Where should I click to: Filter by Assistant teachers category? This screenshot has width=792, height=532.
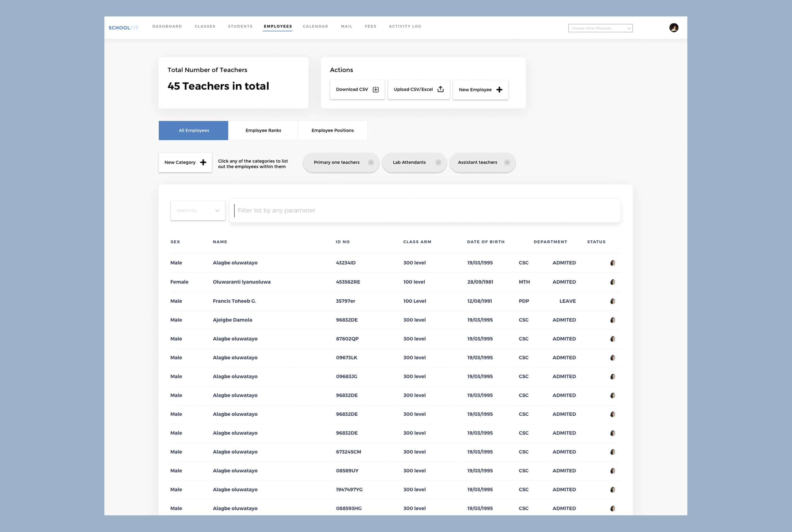pos(482,163)
